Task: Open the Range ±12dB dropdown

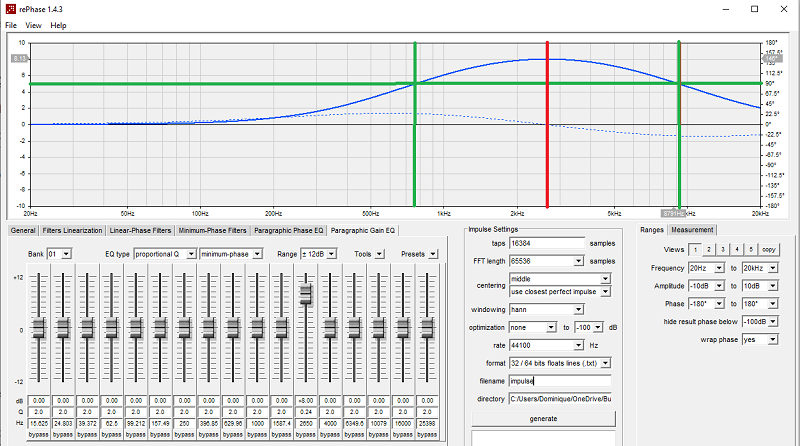Action: click(x=332, y=254)
